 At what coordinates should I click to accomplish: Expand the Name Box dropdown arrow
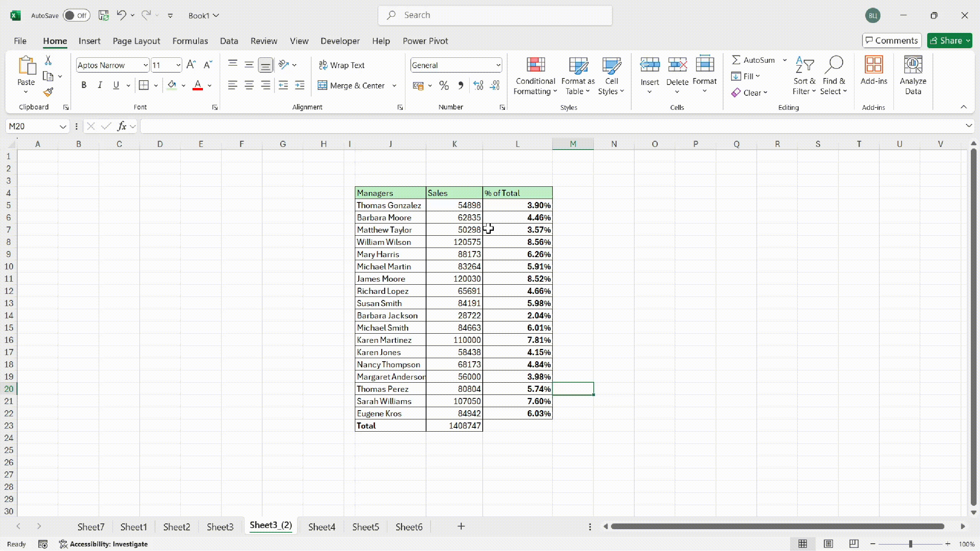point(63,127)
